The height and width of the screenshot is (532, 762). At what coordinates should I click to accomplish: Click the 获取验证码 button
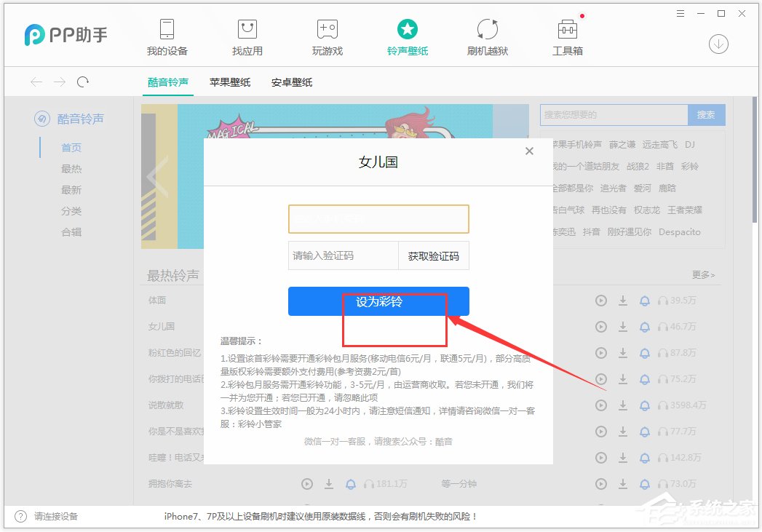click(434, 255)
